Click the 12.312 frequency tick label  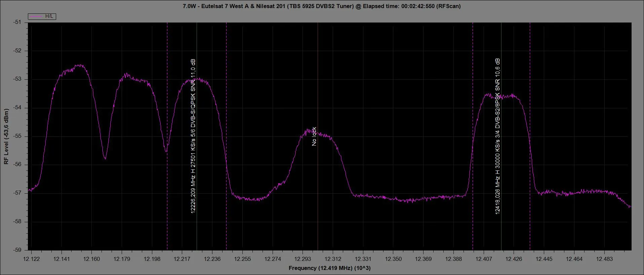(x=333, y=259)
